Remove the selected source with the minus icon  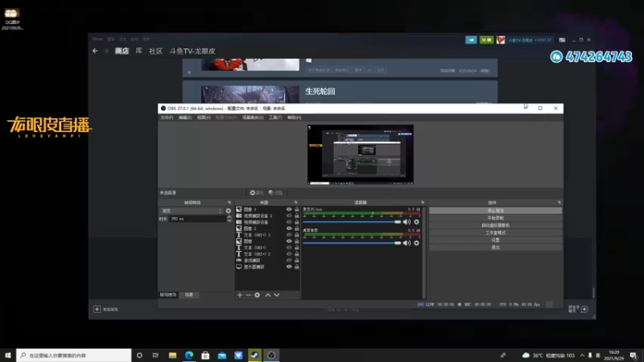click(x=249, y=295)
